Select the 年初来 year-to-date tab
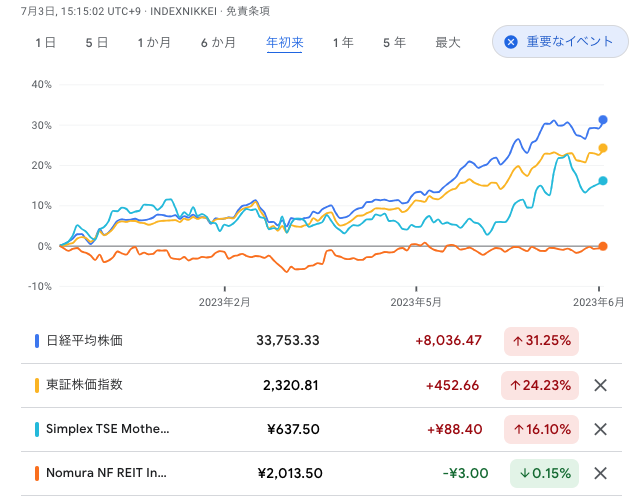Screen dimensions: 638x504 point(284,42)
